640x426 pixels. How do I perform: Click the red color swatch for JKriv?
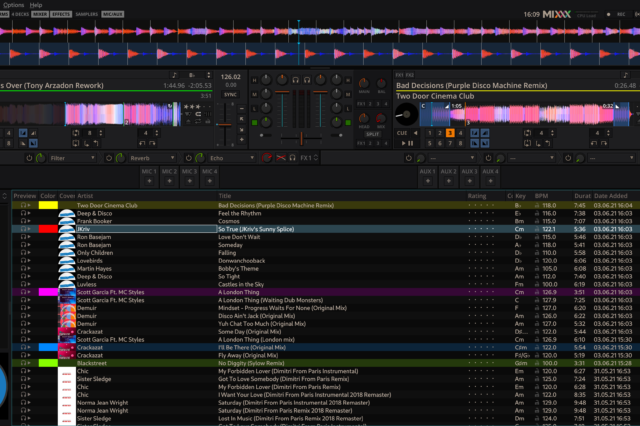pos(48,229)
